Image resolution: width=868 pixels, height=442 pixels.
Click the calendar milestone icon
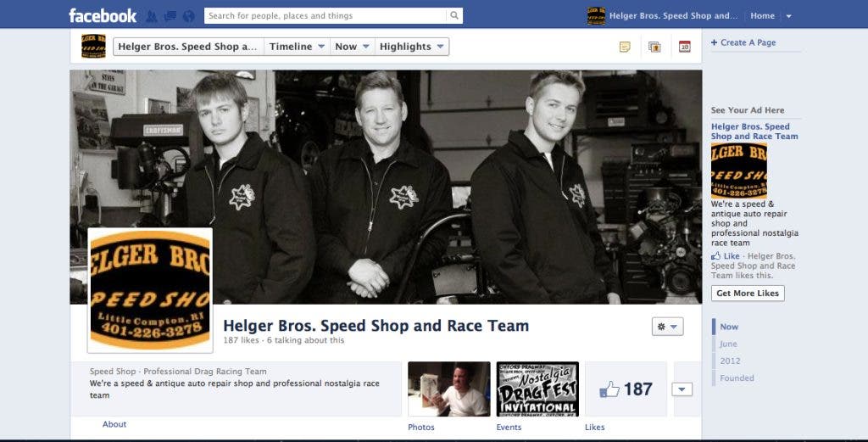click(685, 47)
